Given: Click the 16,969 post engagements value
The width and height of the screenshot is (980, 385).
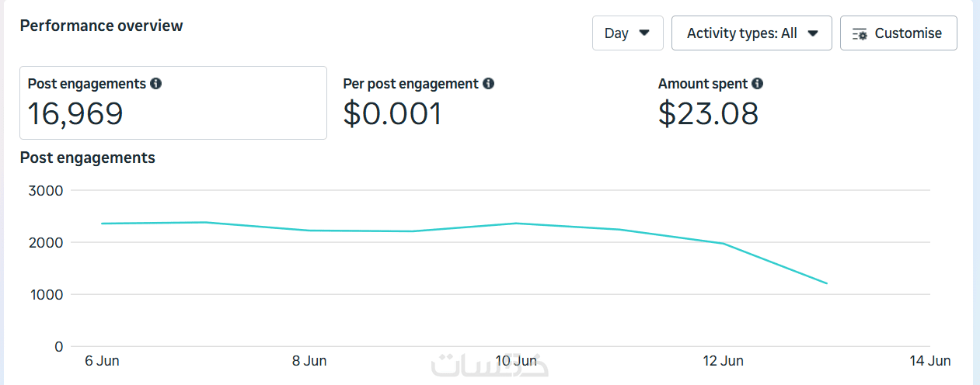Looking at the screenshot, I should pyautogui.click(x=75, y=114).
